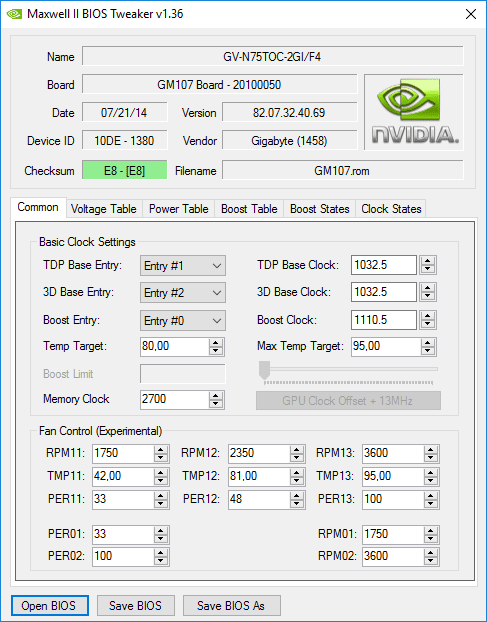Screen dimensions: 487x622
Task: Click the TMP13 value field
Action: click(x=393, y=476)
